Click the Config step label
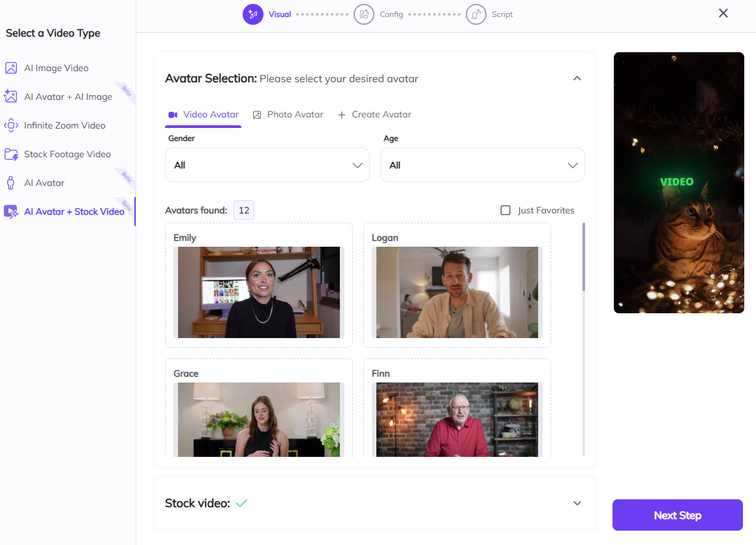The height and width of the screenshot is (545, 756). click(x=391, y=14)
